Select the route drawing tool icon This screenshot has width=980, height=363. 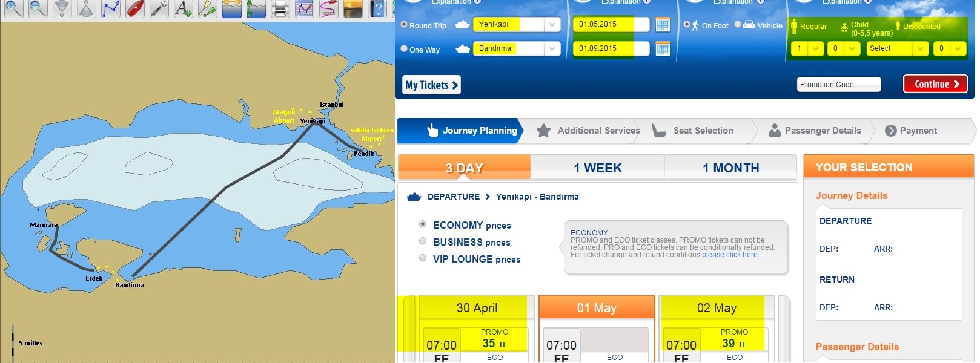tap(110, 8)
